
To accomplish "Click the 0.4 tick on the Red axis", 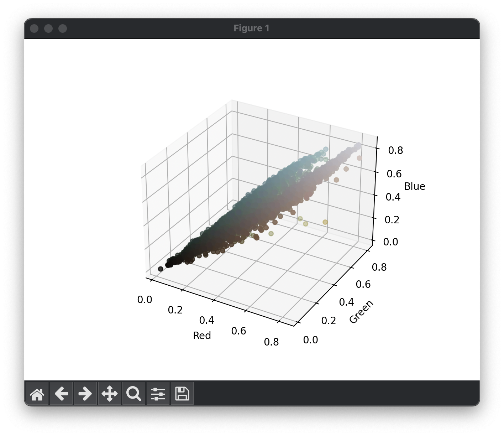I will (206, 320).
